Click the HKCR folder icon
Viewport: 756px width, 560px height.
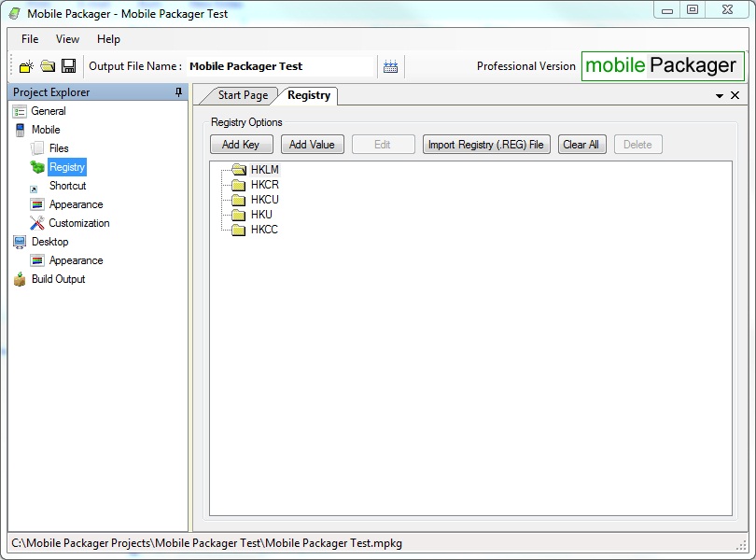pyautogui.click(x=238, y=185)
